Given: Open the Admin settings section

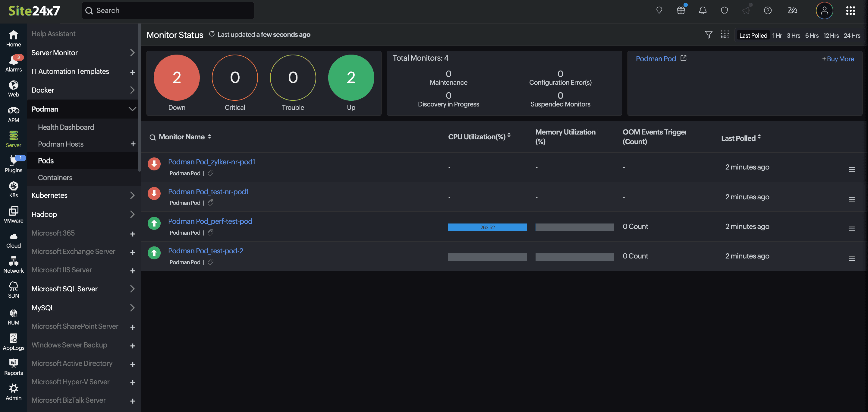Looking at the screenshot, I should tap(14, 392).
